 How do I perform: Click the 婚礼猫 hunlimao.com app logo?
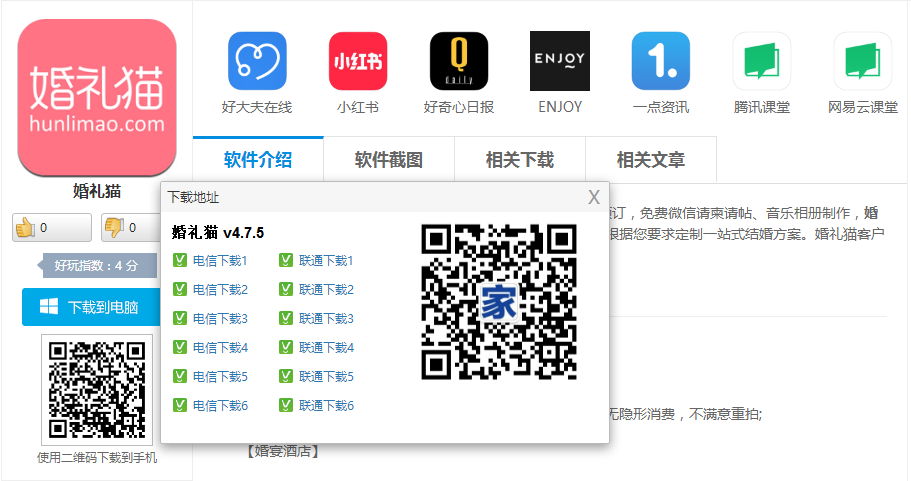97,97
